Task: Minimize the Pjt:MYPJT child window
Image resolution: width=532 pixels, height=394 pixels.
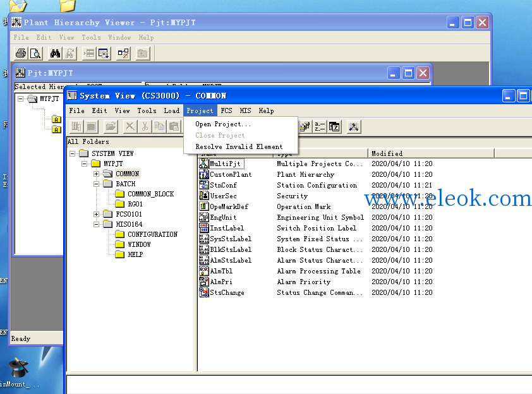Action: coord(393,73)
